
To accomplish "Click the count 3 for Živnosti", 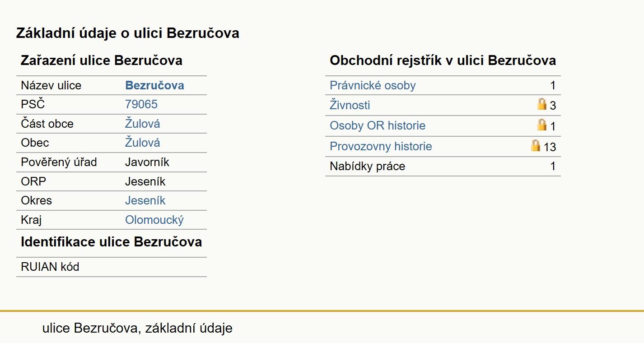I will tap(553, 106).
